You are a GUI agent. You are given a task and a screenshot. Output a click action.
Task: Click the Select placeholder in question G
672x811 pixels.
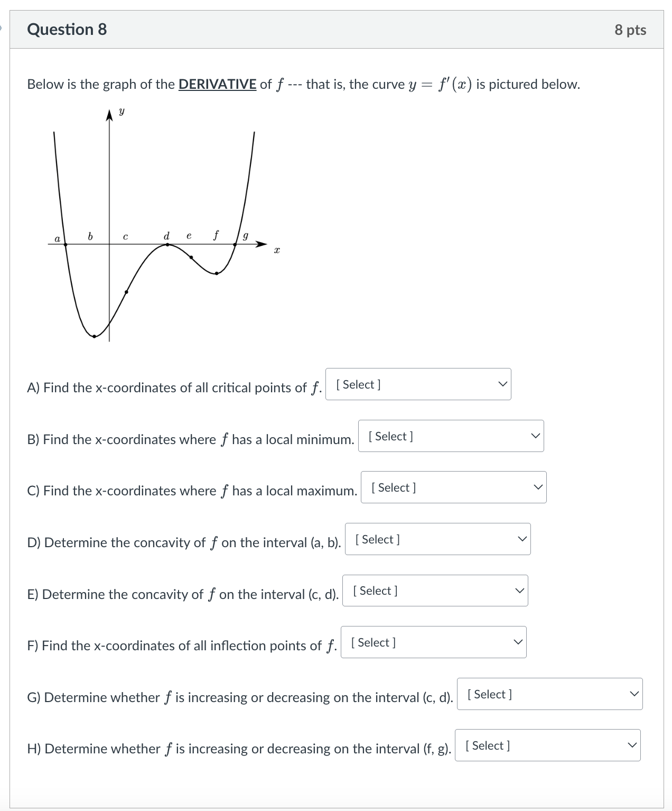pos(489,694)
